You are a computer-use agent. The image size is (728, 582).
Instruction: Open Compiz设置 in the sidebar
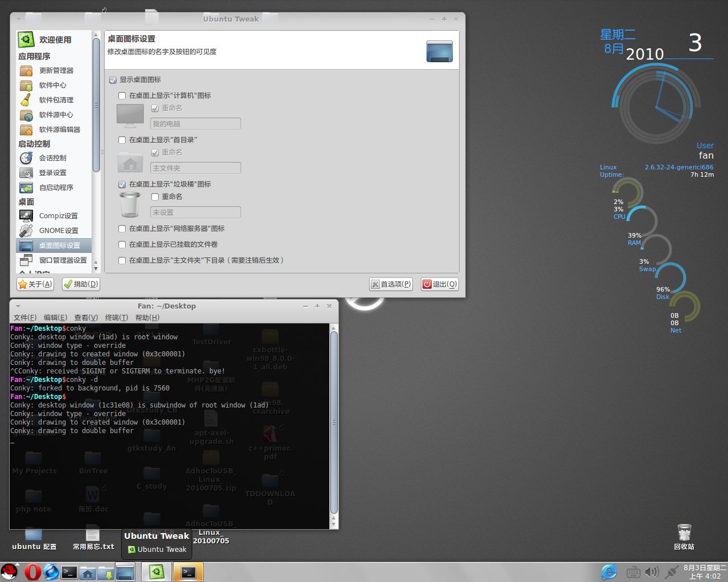pos(54,216)
